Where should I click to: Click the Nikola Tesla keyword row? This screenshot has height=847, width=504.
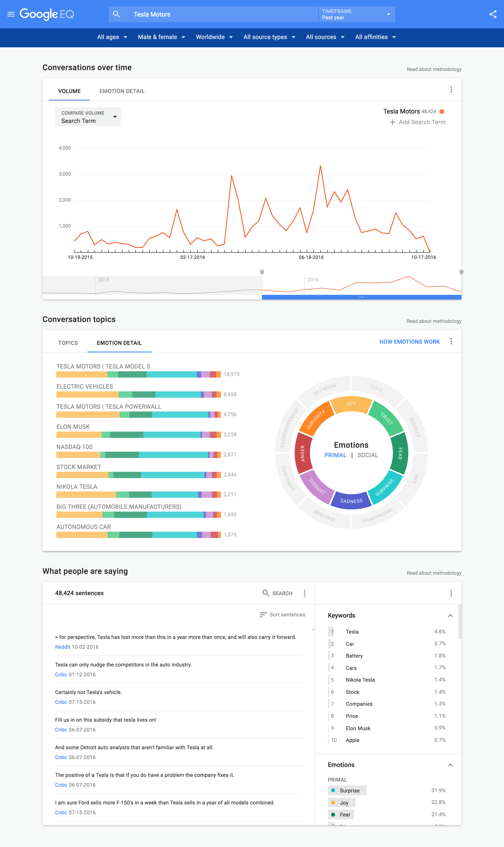click(x=387, y=680)
